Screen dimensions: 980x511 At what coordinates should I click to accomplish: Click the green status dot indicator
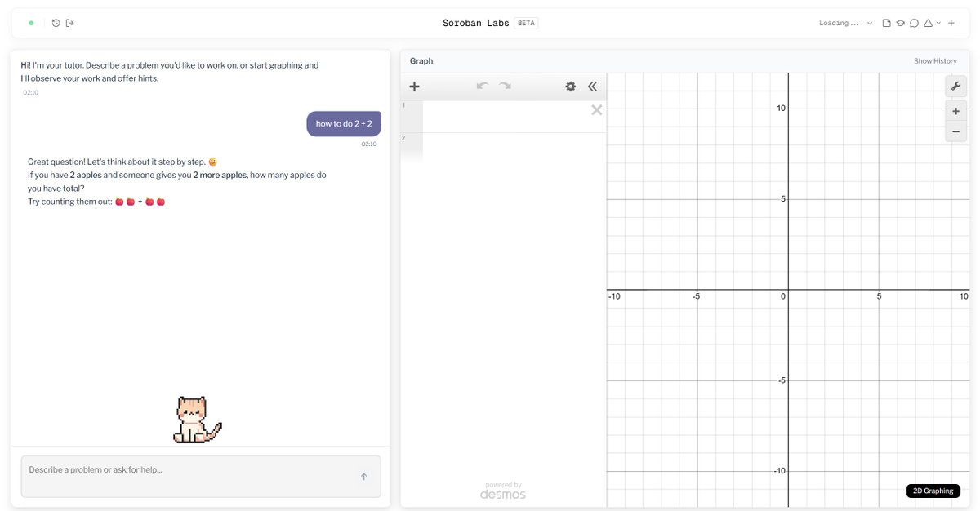point(31,23)
